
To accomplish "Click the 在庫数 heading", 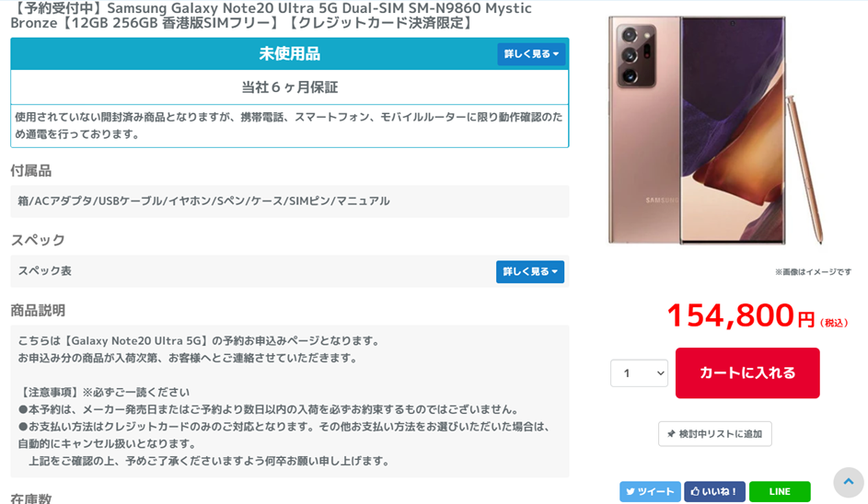I will tap(31, 498).
